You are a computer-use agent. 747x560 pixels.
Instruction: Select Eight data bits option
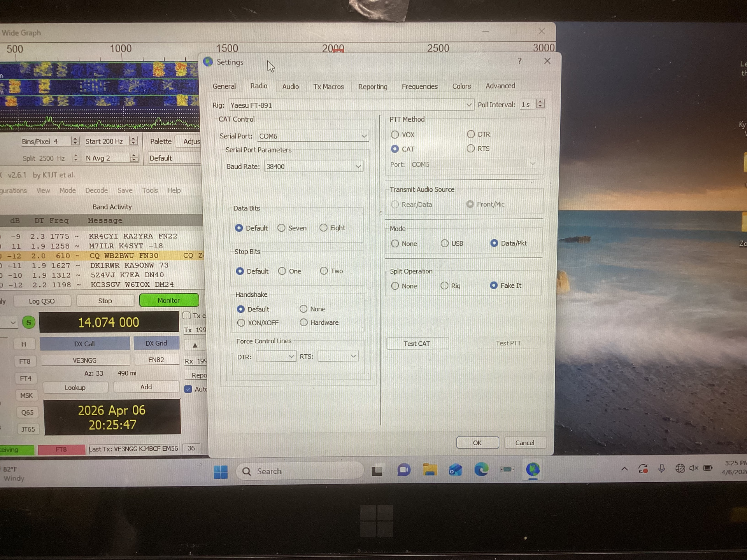click(323, 228)
